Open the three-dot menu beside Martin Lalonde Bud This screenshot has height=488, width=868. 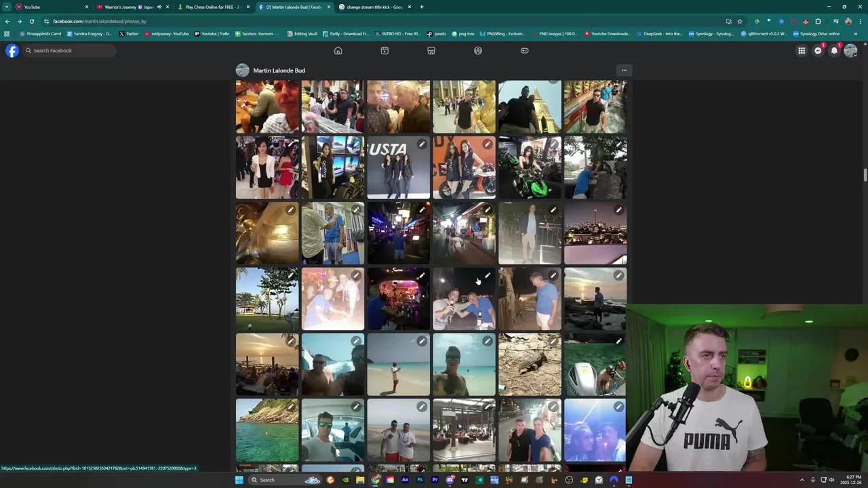pos(624,70)
